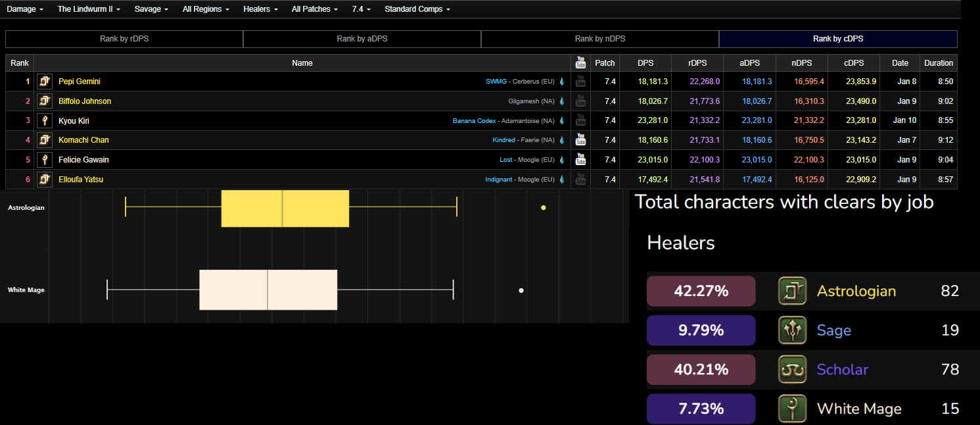Click the cream White Mage box plot
The width and height of the screenshot is (980, 425).
(x=268, y=289)
